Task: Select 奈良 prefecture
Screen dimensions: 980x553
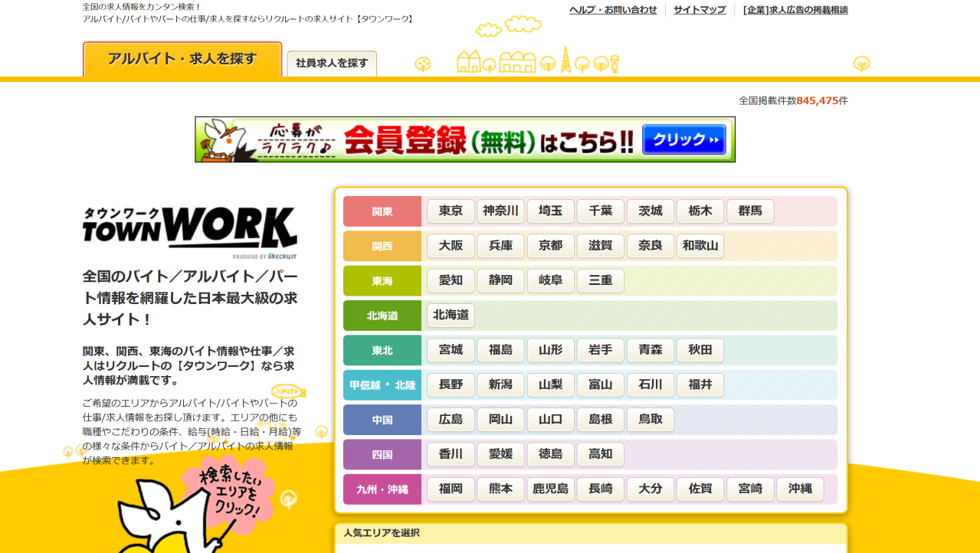Action: (651, 246)
